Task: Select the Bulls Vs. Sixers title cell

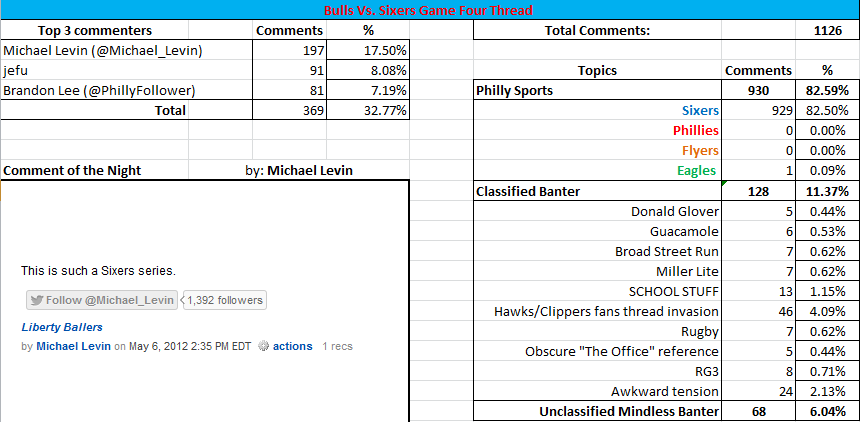Action: pyautogui.click(x=430, y=10)
